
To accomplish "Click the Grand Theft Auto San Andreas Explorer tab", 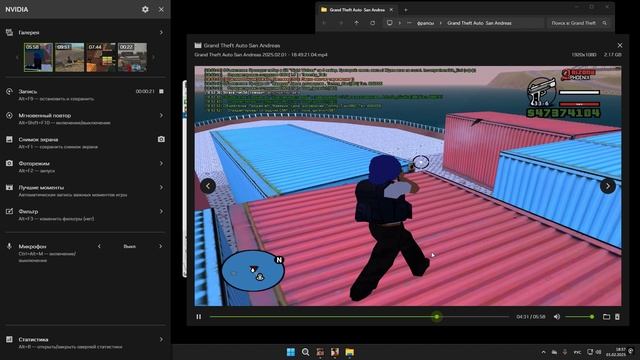I will [x=357, y=10].
